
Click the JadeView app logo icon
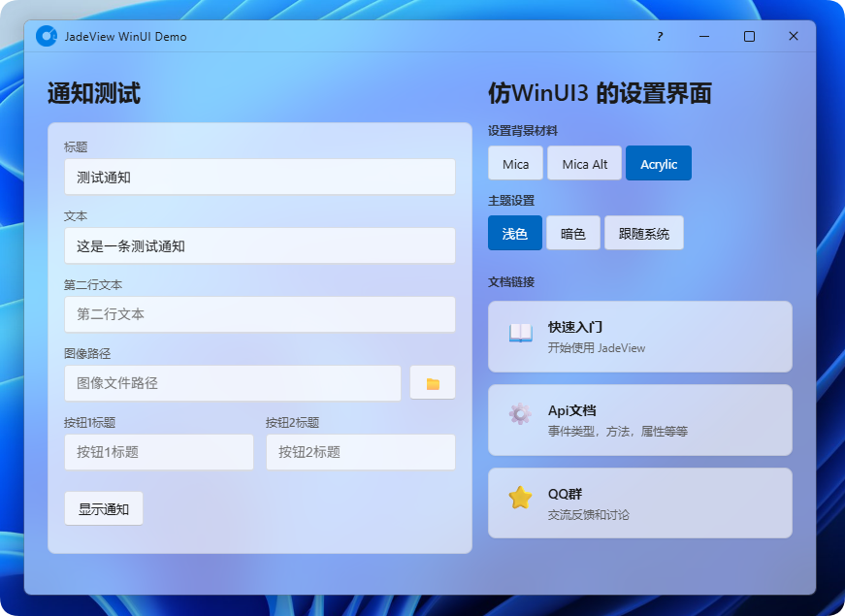[46, 36]
